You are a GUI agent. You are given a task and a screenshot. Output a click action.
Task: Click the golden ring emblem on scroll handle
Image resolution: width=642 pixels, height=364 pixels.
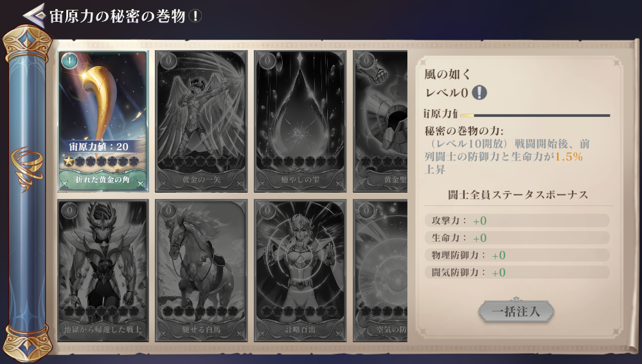point(27,168)
